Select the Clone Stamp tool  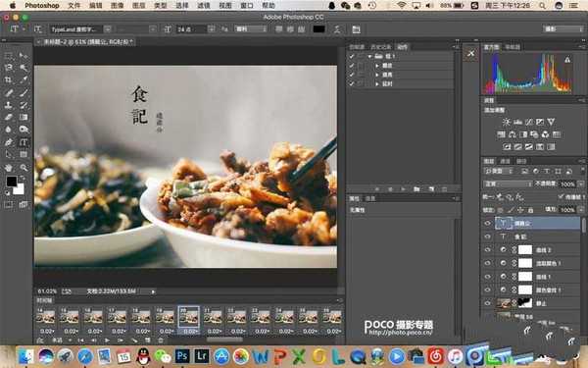point(8,105)
